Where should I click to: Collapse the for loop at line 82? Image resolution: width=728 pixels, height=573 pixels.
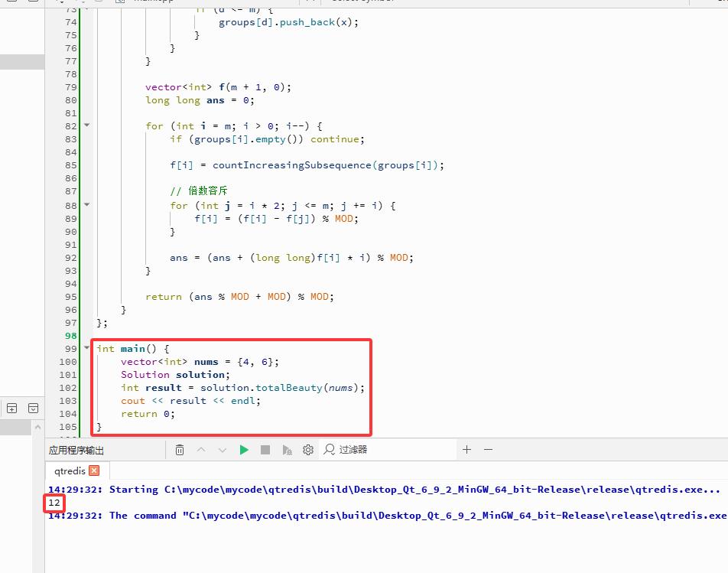click(86, 125)
